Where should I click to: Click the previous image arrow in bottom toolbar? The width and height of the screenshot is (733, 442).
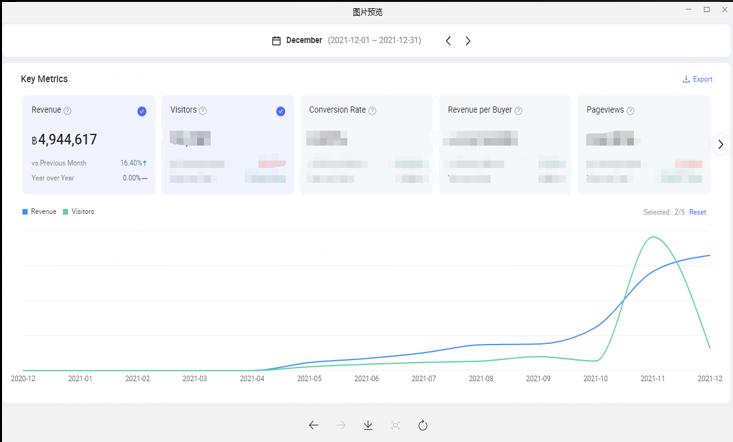coord(313,425)
